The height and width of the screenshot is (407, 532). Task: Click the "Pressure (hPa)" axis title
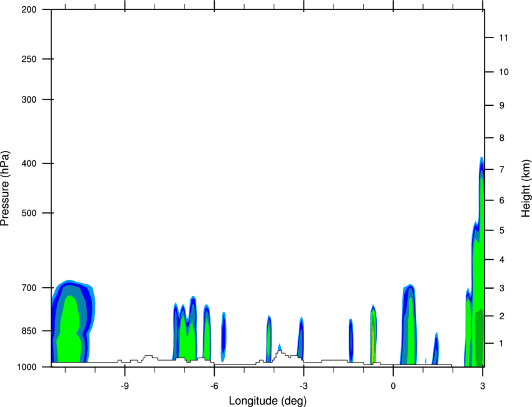(5, 188)
